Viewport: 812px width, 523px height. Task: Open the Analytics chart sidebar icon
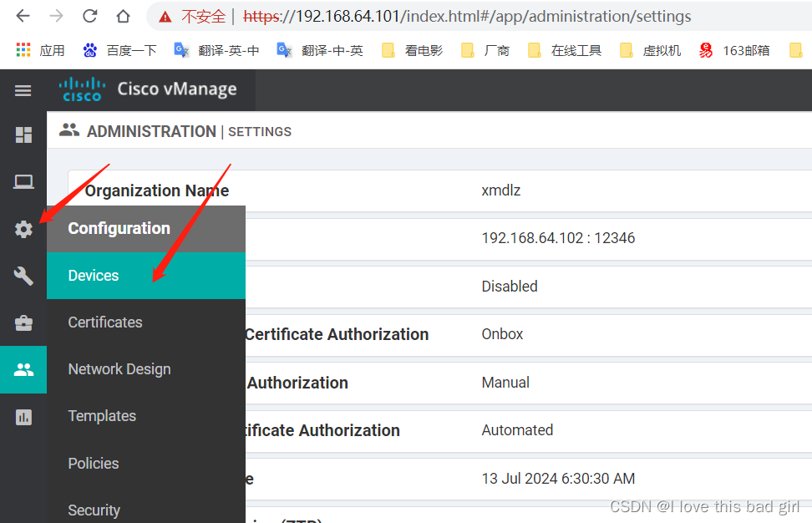[23, 417]
